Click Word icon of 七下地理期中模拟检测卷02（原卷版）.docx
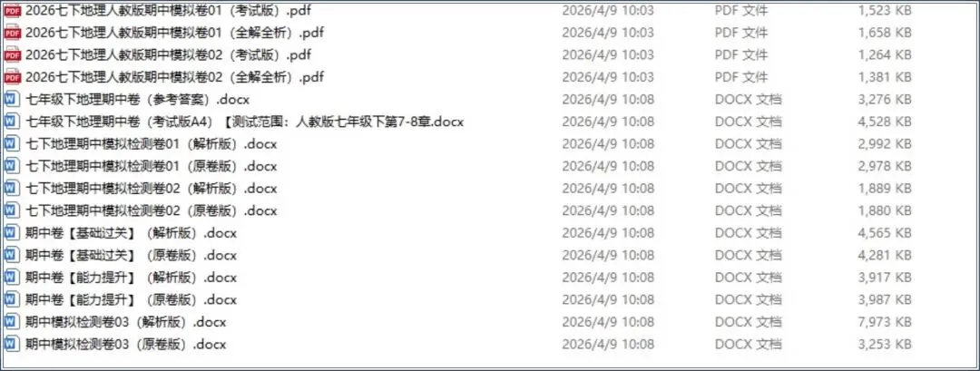980x371 pixels. pos(12,210)
